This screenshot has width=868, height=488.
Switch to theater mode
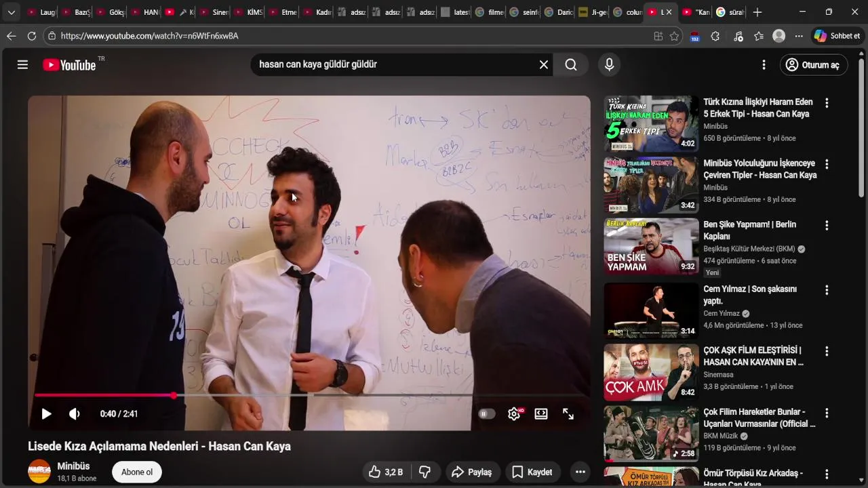[x=541, y=414]
